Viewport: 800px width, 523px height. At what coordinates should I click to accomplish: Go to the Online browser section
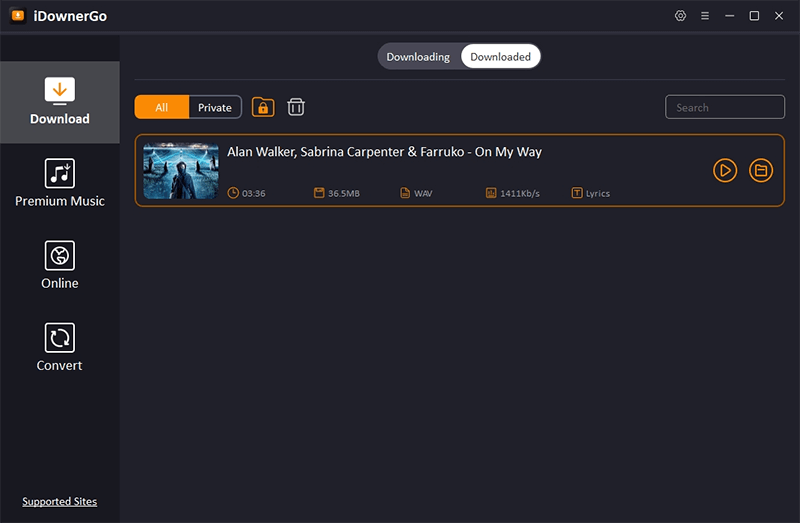pyautogui.click(x=60, y=265)
